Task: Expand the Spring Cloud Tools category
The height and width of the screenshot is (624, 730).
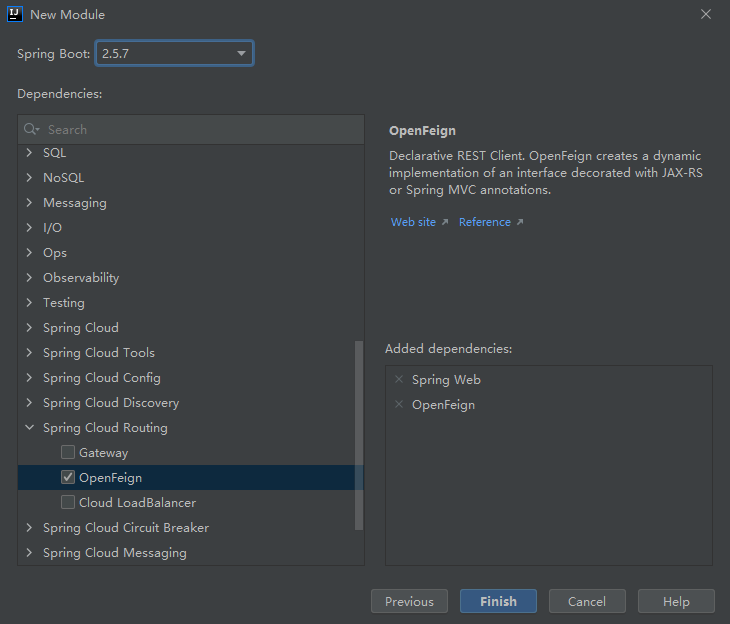Action: pyautogui.click(x=29, y=353)
